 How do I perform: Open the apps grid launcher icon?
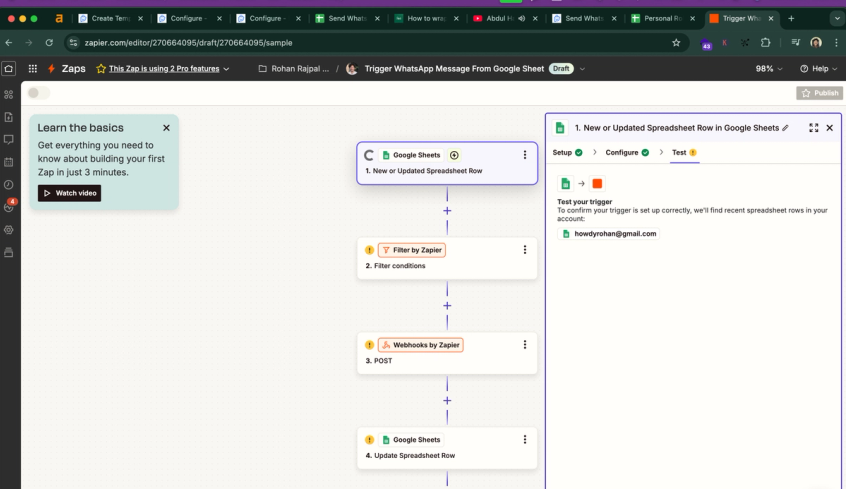point(33,69)
